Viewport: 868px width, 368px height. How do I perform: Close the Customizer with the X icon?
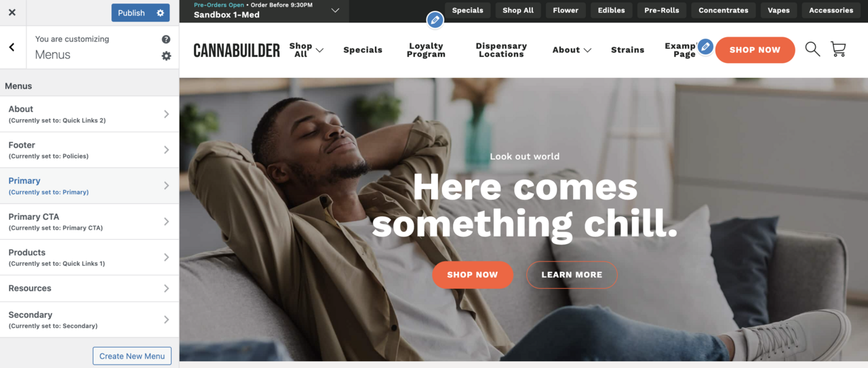12,12
